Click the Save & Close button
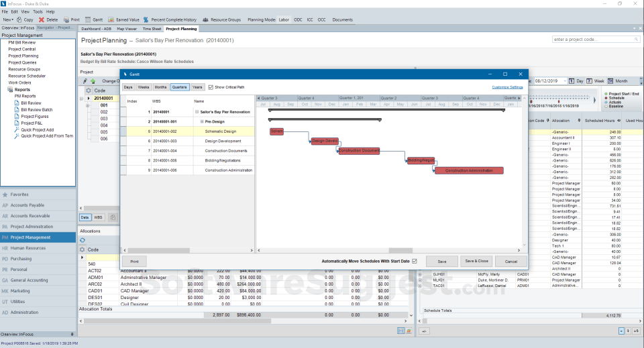The image size is (644, 348). pyautogui.click(x=476, y=261)
